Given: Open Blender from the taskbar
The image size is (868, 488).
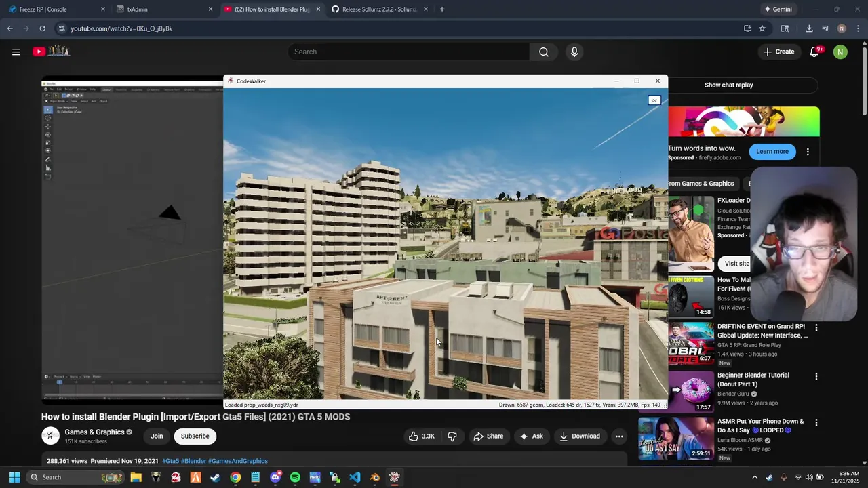Looking at the screenshot, I should point(374,477).
